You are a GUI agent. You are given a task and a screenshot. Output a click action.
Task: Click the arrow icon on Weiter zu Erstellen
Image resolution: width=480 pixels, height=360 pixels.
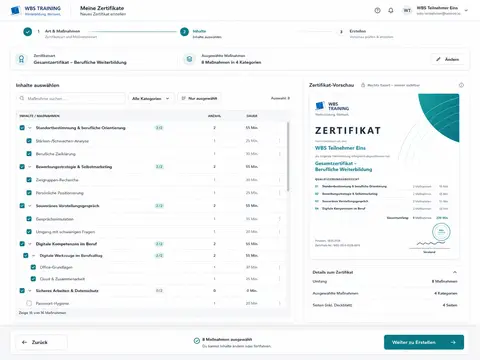[x=453, y=342]
